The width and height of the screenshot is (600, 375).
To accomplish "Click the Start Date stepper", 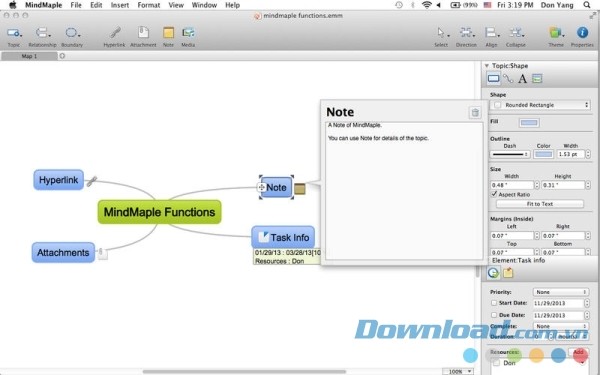I will (x=587, y=303).
